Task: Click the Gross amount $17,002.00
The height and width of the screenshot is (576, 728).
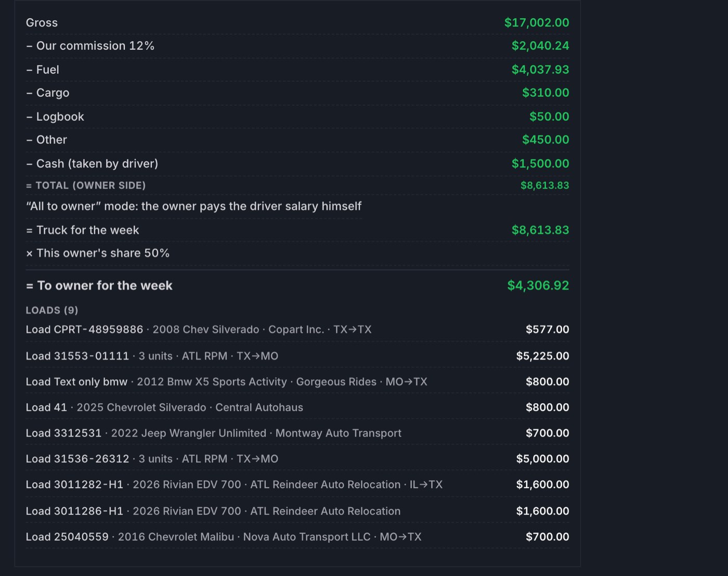Action: [x=537, y=22]
